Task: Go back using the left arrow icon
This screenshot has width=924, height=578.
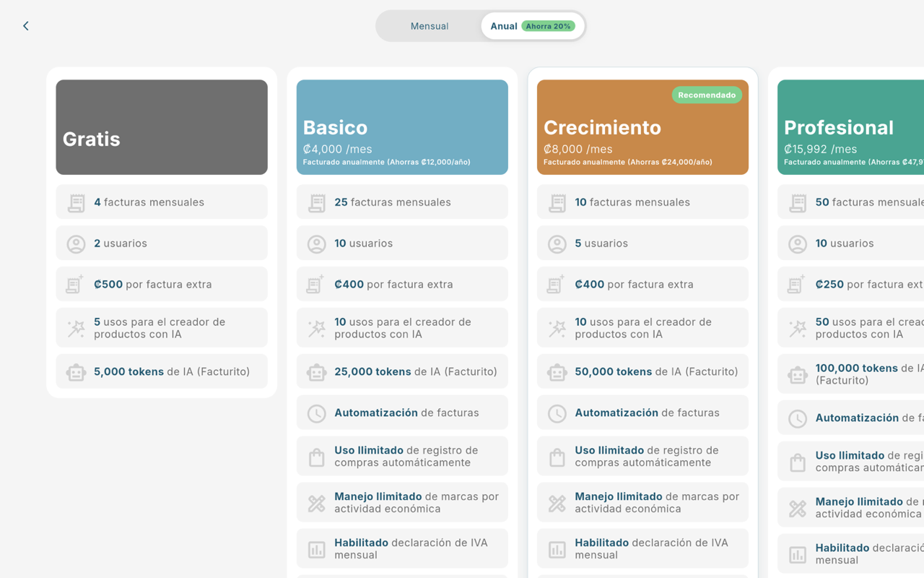Action: point(26,26)
